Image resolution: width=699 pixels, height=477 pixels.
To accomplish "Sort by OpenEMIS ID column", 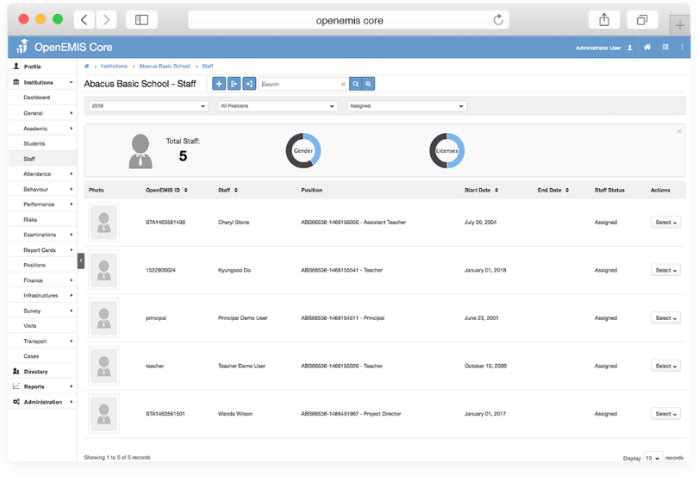I will [x=166, y=190].
